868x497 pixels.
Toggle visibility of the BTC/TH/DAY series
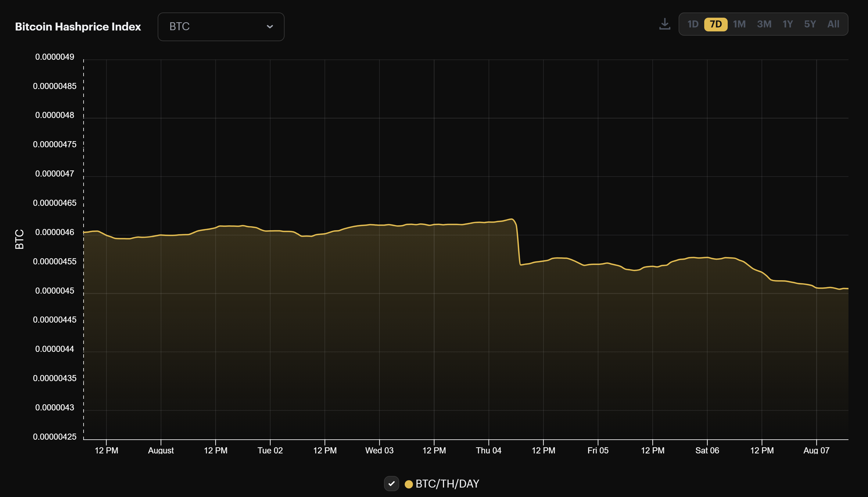click(392, 483)
